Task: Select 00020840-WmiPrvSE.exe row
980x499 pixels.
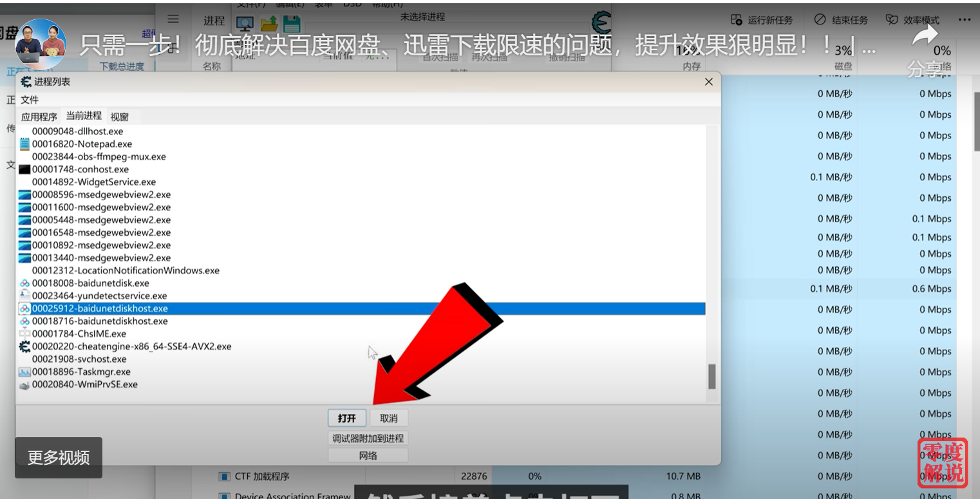Action: click(361, 384)
